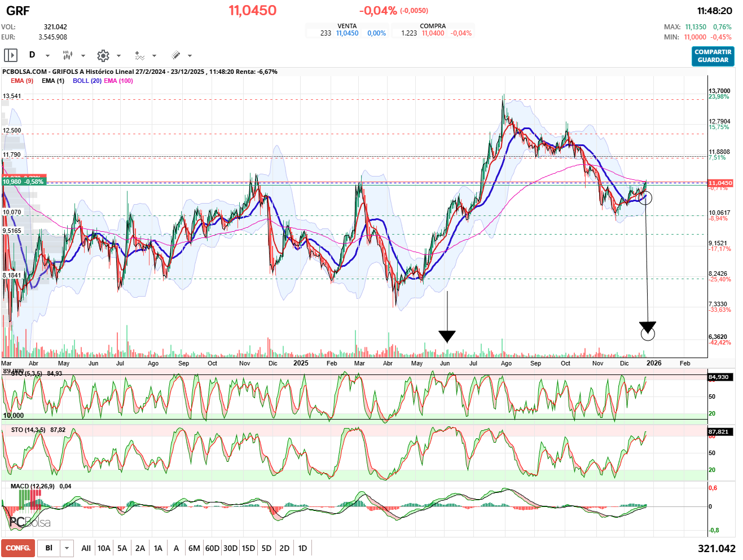Click the Heikin Ashi candlestick chart type icon
The width and height of the screenshot is (743, 560).
click(x=68, y=55)
